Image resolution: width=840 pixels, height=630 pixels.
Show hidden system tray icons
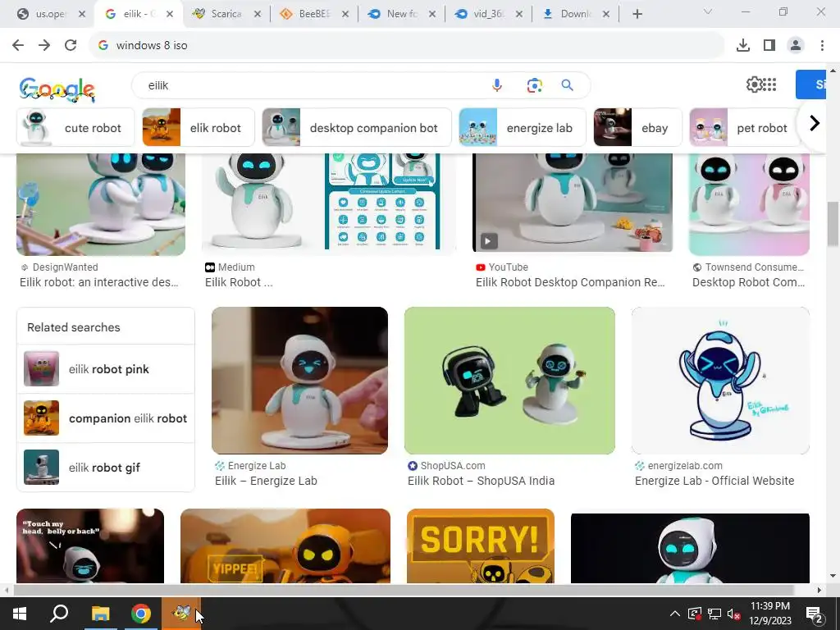pyautogui.click(x=675, y=614)
